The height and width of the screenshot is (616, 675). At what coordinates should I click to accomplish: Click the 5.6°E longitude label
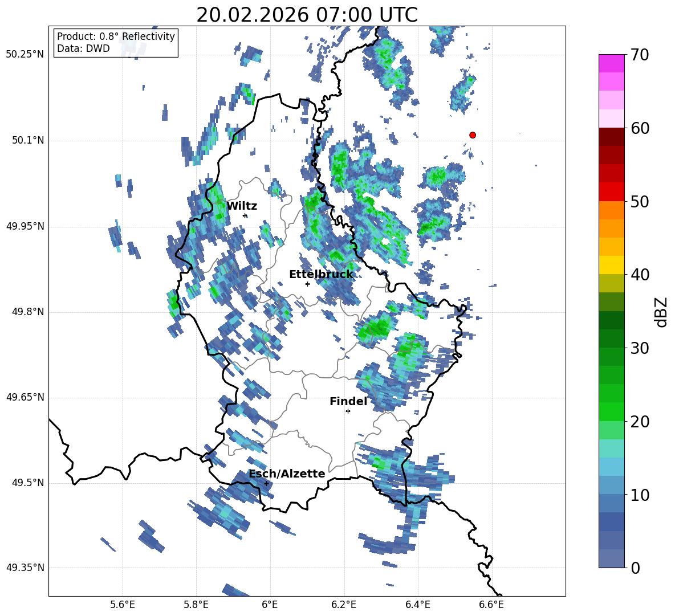click(123, 605)
